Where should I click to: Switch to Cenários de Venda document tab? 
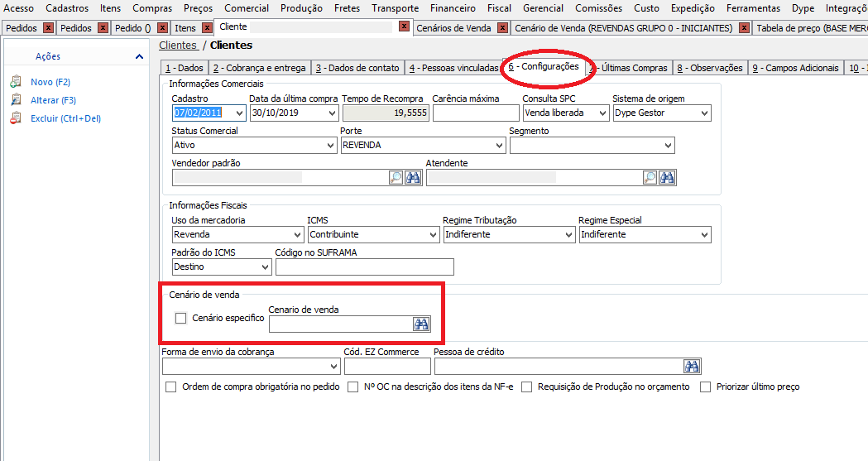pos(454,28)
